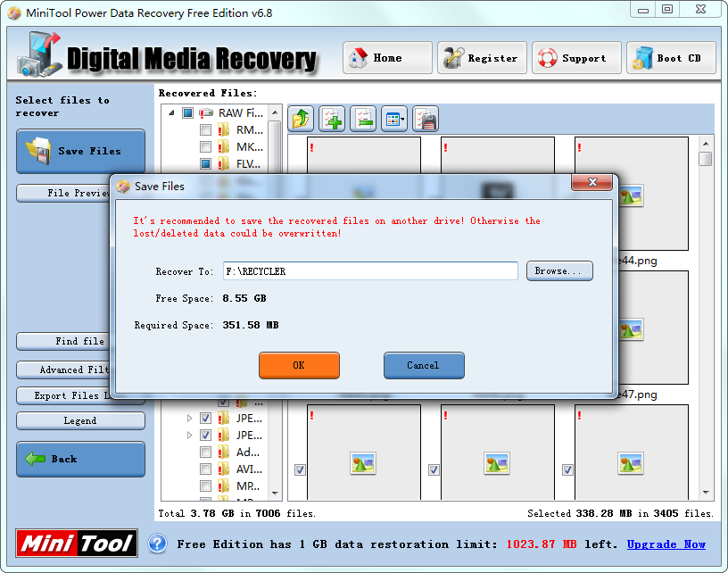Screen dimensions: 728x573
Task: Click the uncheck-all files icon with green minus
Action: [363, 119]
